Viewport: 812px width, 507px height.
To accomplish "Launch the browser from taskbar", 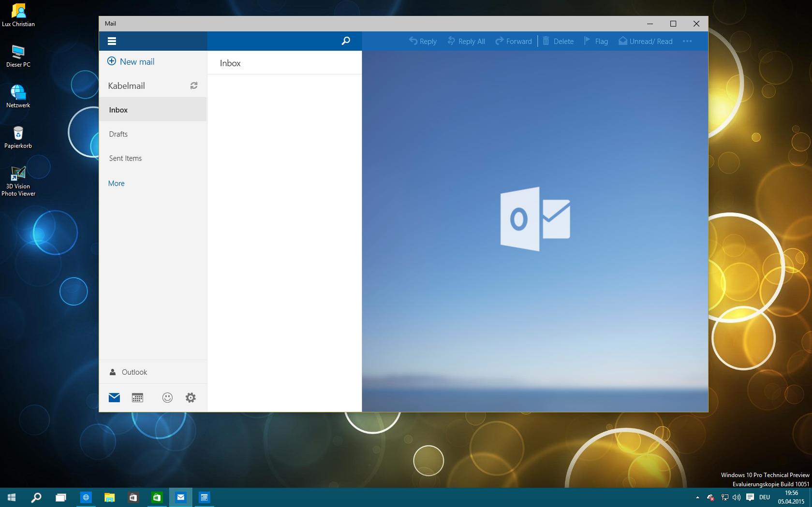I will [x=86, y=497].
